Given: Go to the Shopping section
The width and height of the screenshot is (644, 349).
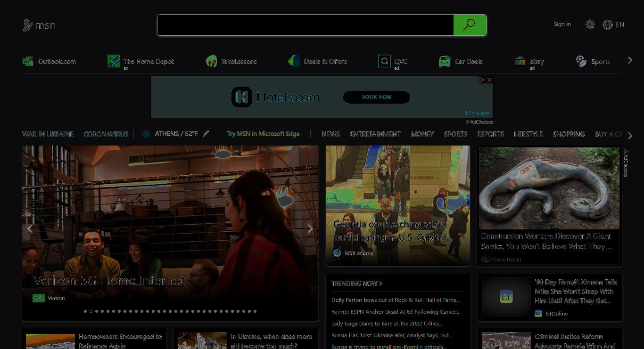Looking at the screenshot, I should (x=569, y=134).
